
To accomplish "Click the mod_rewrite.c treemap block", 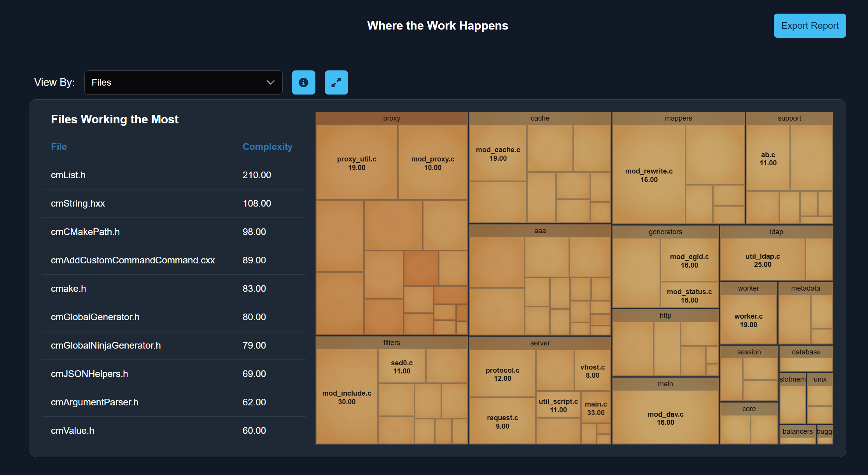I will click(x=648, y=175).
